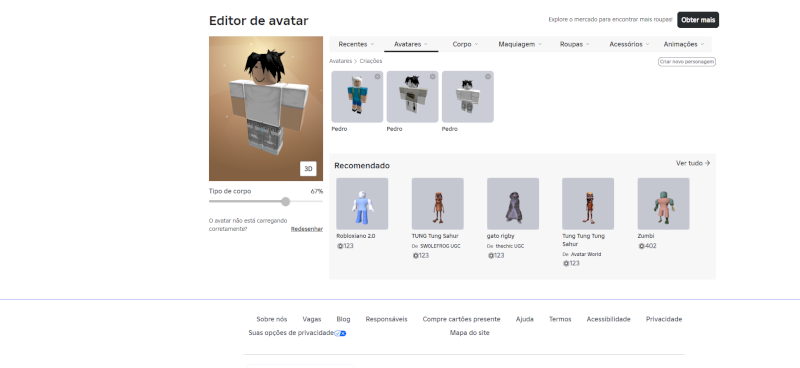Viewport: 800px width, 368px height.
Task: Expand the Acessórios dropdown menu
Action: 629,44
